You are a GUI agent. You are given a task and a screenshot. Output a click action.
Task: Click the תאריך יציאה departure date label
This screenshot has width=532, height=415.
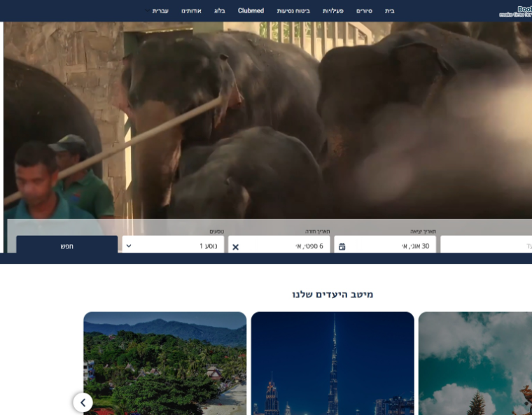tap(423, 232)
